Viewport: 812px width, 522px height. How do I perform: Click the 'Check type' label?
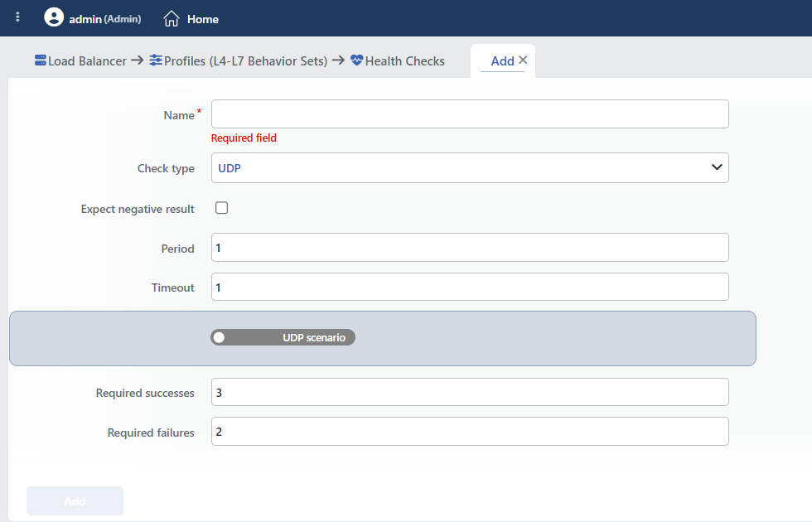point(166,169)
